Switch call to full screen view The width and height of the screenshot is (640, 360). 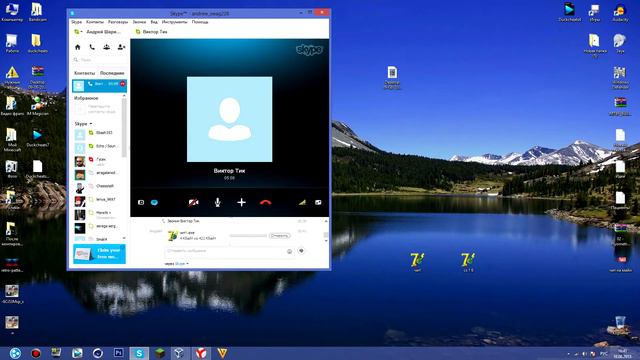click(x=318, y=202)
